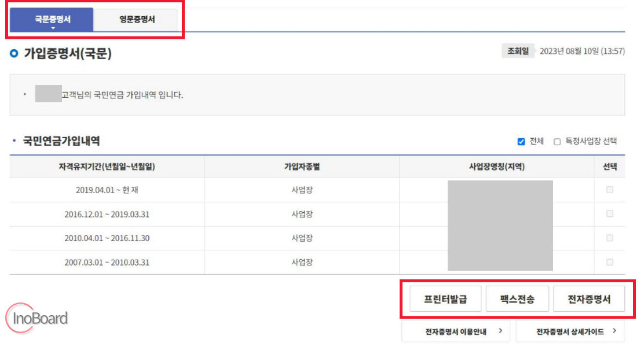
Task: Switch to the 영문증명서 tab
Action: [137, 19]
